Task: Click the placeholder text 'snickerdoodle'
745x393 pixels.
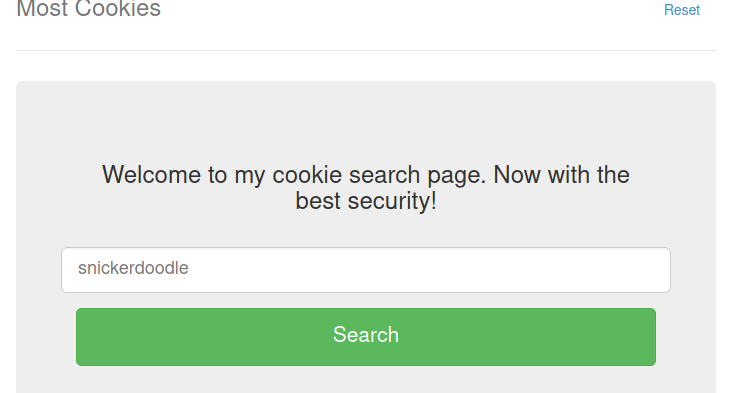Action: (133, 268)
